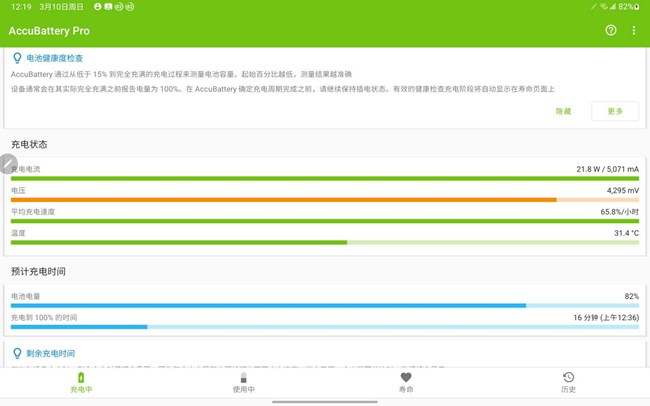Tap the status bar date 3月10日周日
This screenshot has width=650, height=406.
61,7
